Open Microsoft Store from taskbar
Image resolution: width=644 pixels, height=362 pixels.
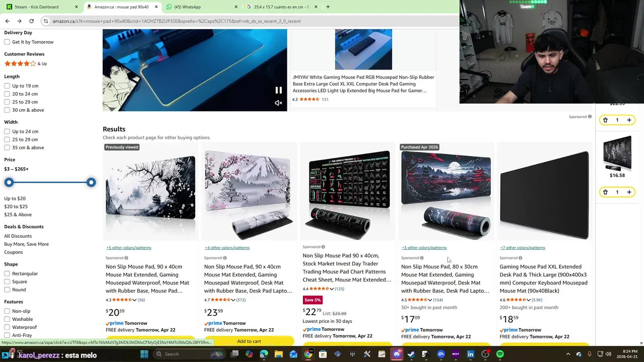323,354
